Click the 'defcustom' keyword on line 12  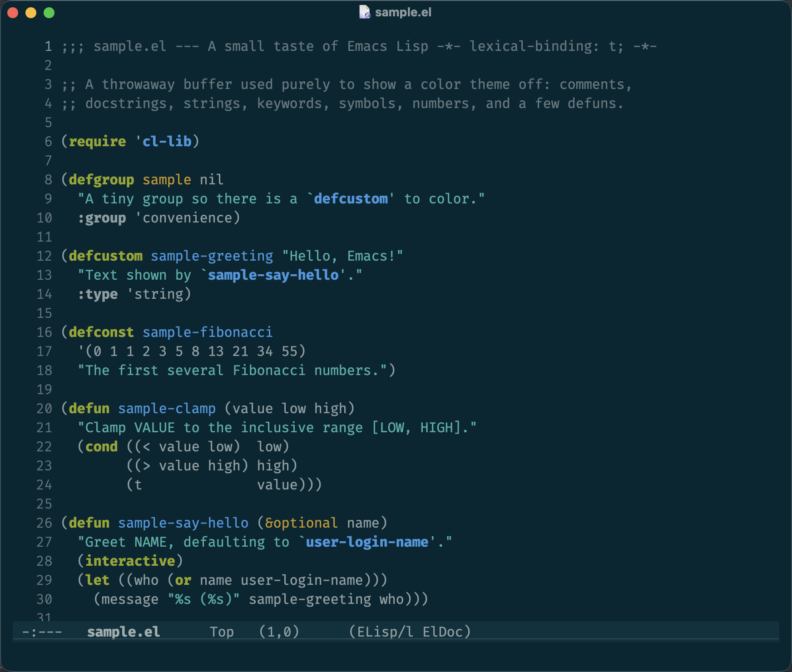(x=105, y=256)
